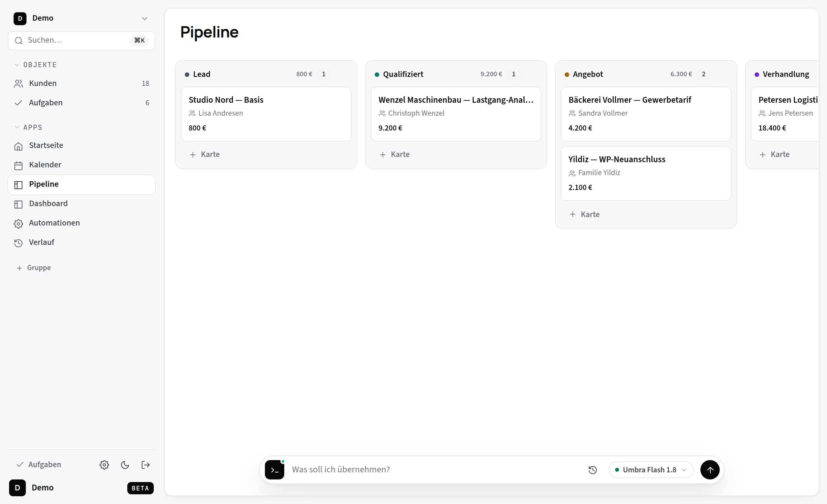Screen dimensions: 827x504
Task: Open Automationen
Action: click(x=81, y=223)
